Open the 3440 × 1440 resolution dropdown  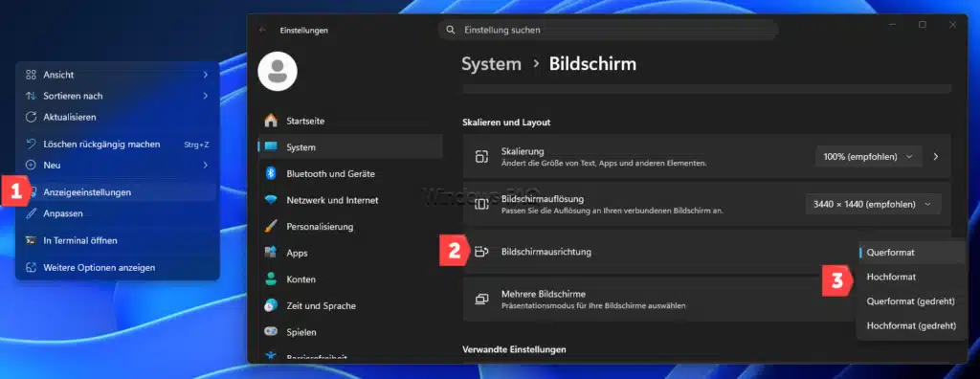pos(873,205)
